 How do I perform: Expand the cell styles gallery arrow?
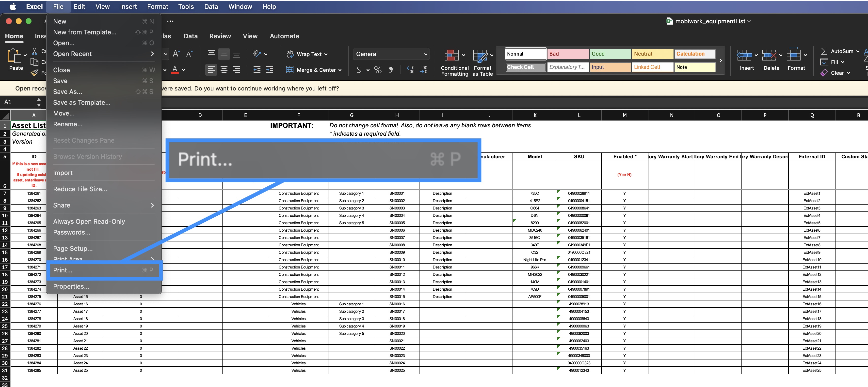721,60
